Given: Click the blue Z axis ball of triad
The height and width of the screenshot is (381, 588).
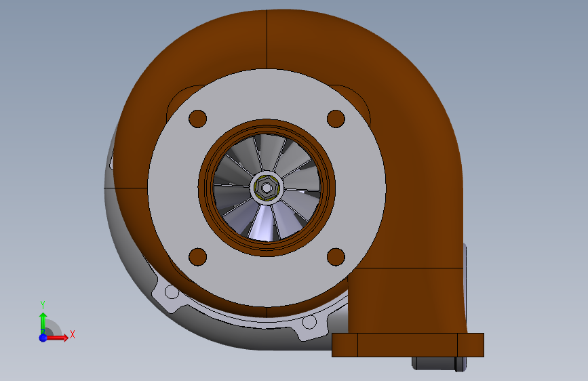Looking at the screenshot, I should (43, 338).
